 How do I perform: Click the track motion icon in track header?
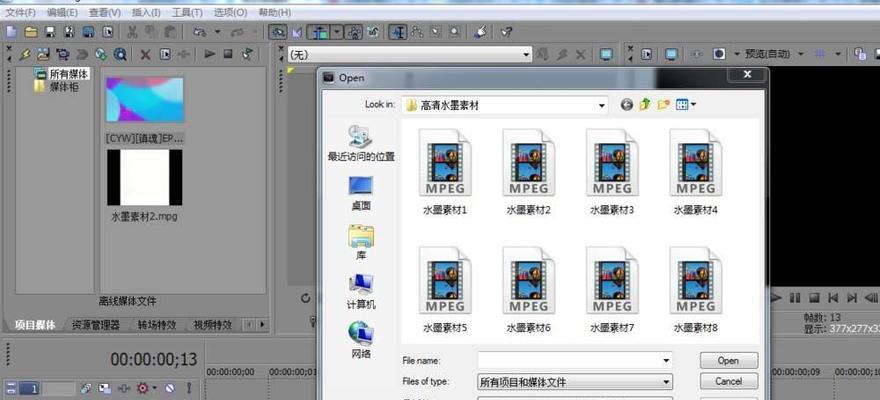[104, 388]
